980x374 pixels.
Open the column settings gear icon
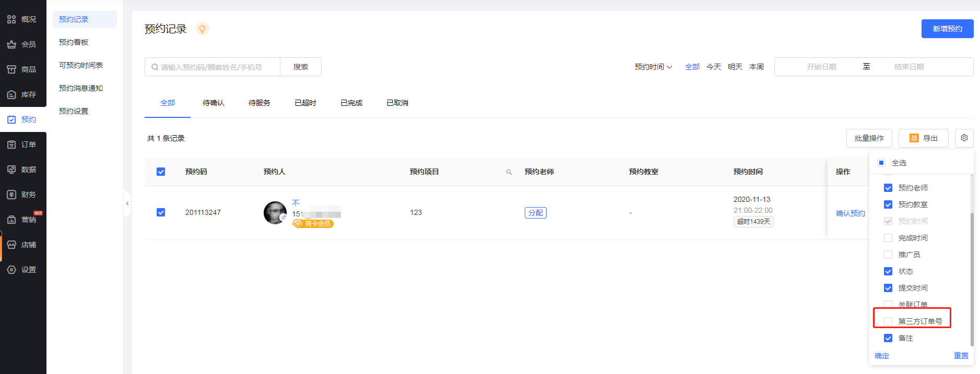[x=964, y=138]
